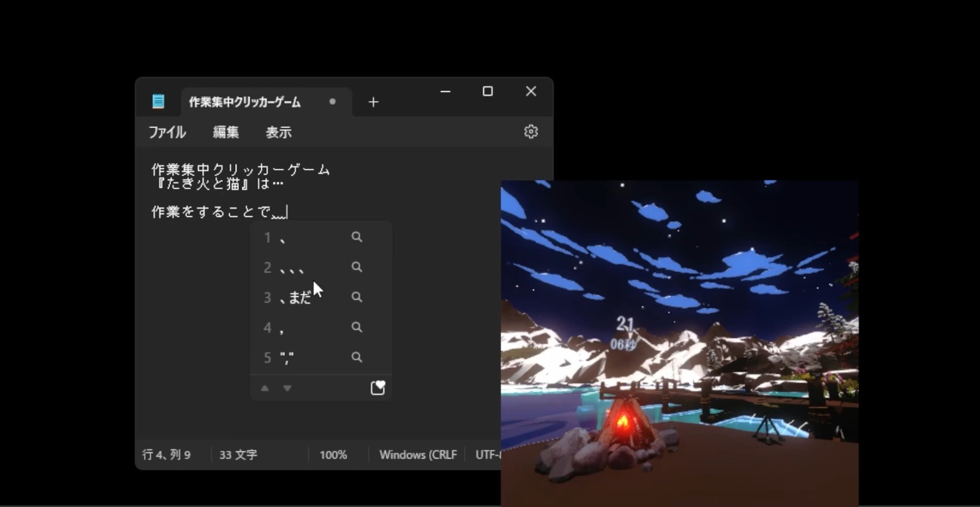Screen dimensions: 980x507
Task: Open the 表示 menu
Action: tap(278, 132)
